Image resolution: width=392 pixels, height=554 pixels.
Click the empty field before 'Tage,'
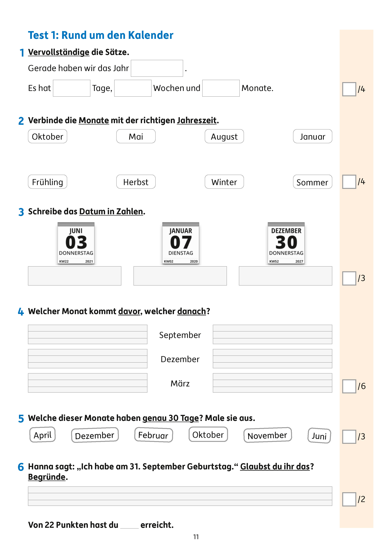click(72, 88)
